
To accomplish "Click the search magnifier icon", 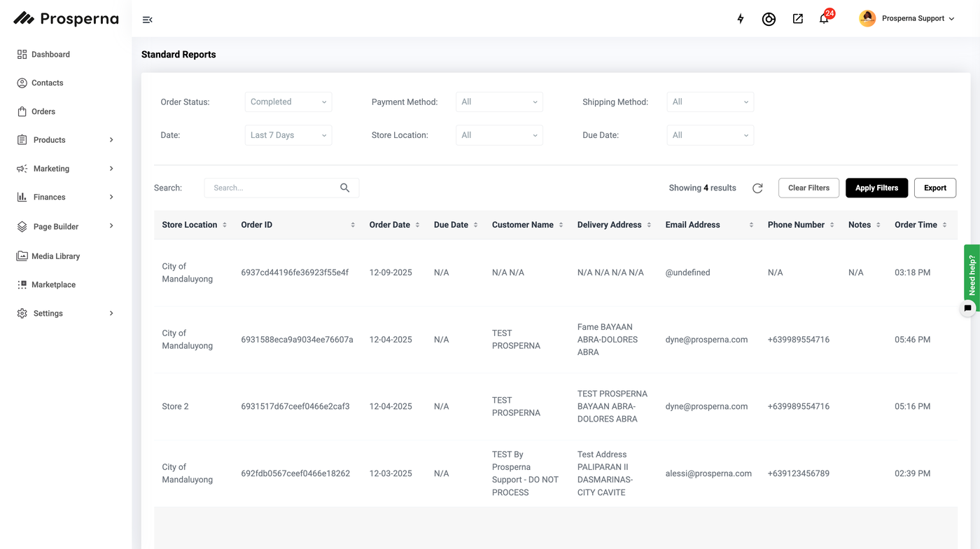I will 345,188.
